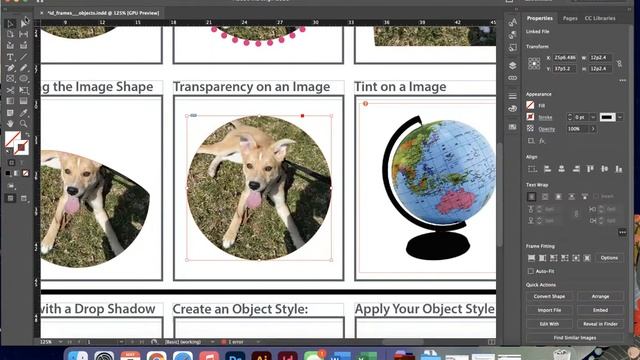
Task: Select the Selection tool arrow
Action: pos(11,24)
